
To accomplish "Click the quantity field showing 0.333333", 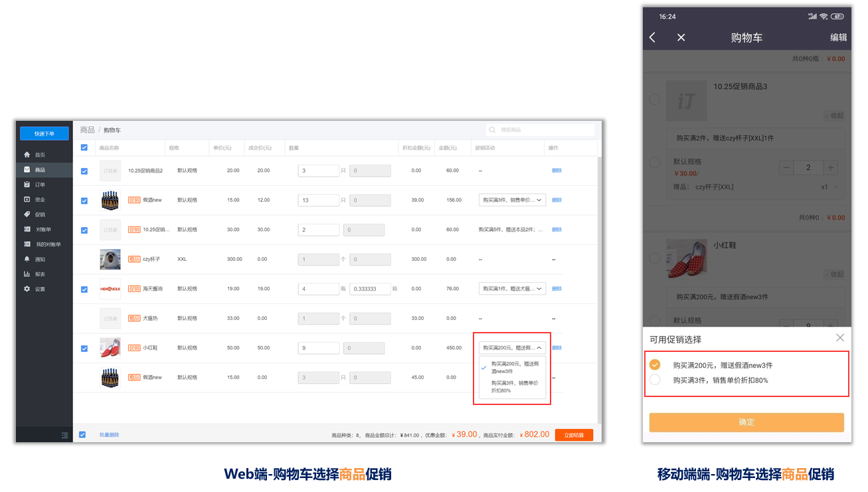I will point(370,289).
